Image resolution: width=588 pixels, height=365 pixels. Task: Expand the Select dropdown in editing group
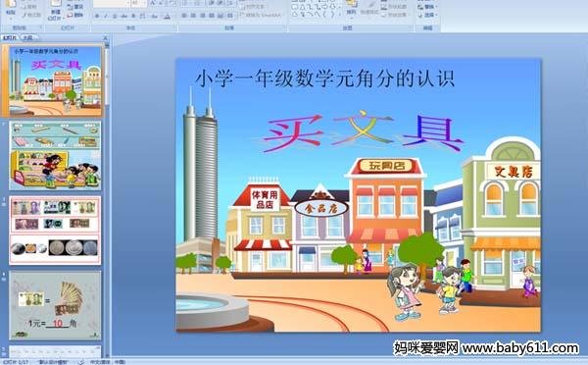[426, 15]
